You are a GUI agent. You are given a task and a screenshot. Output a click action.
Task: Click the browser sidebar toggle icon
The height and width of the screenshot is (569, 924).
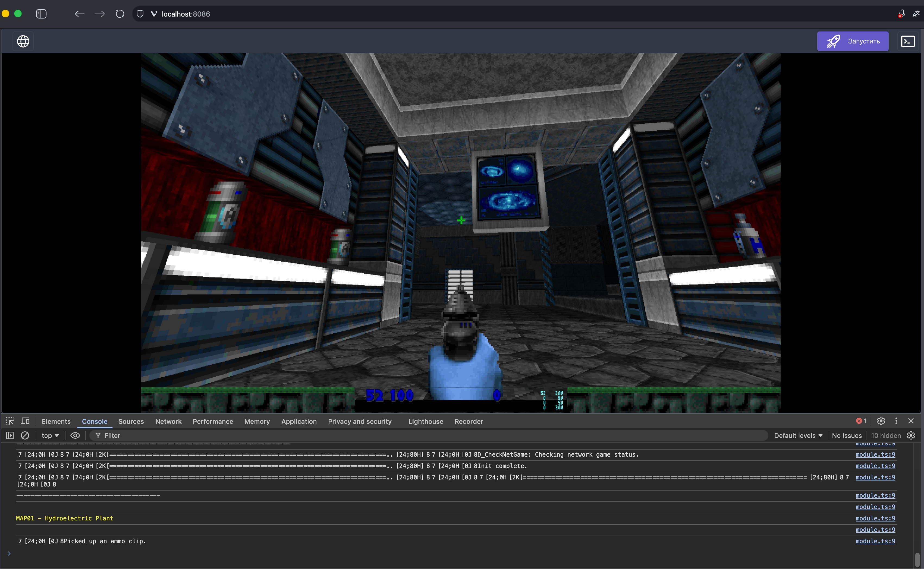[x=41, y=14]
